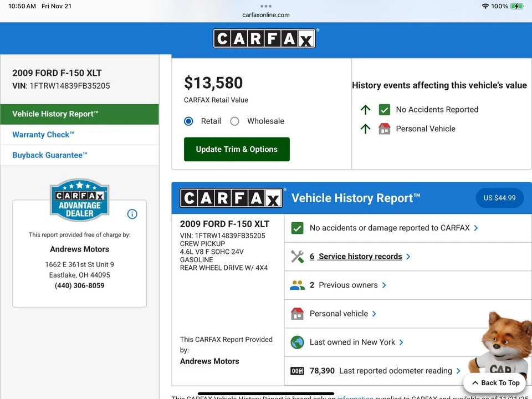Viewport: 532px width, 399px height.
Task: Expand Service history records chevron
Action: pyautogui.click(x=408, y=257)
